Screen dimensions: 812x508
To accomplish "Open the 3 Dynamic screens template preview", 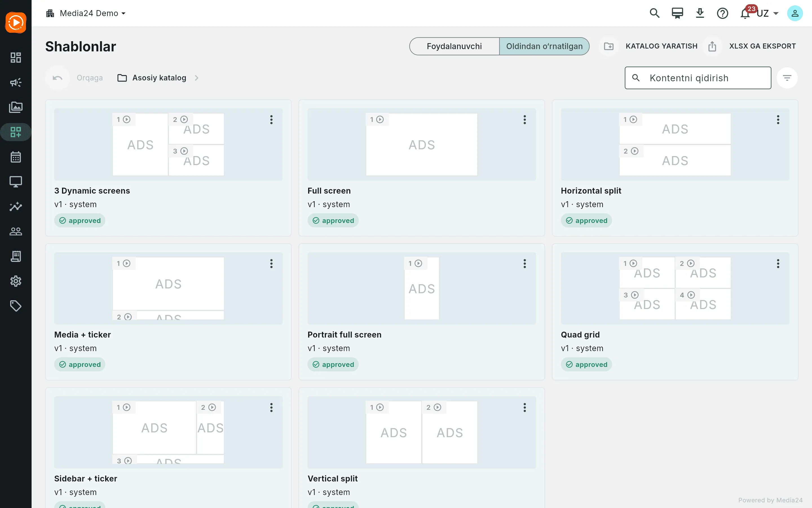I will pyautogui.click(x=168, y=144).
